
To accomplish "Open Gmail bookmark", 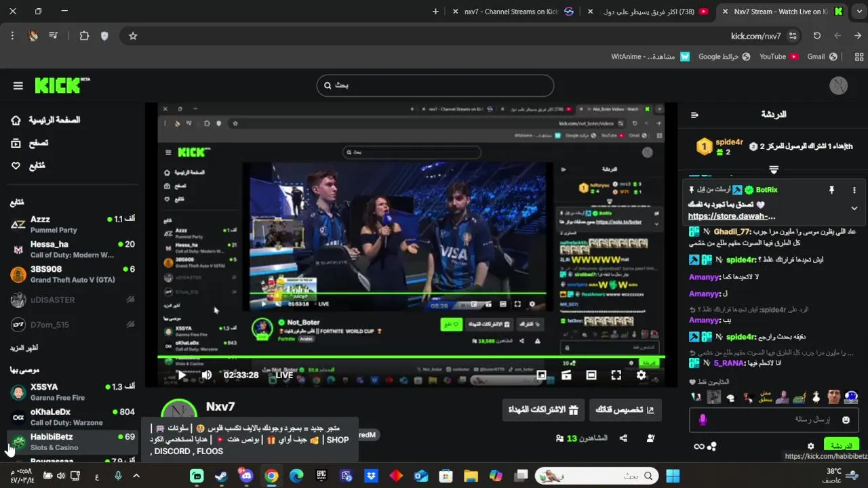I will click(822, 57).
